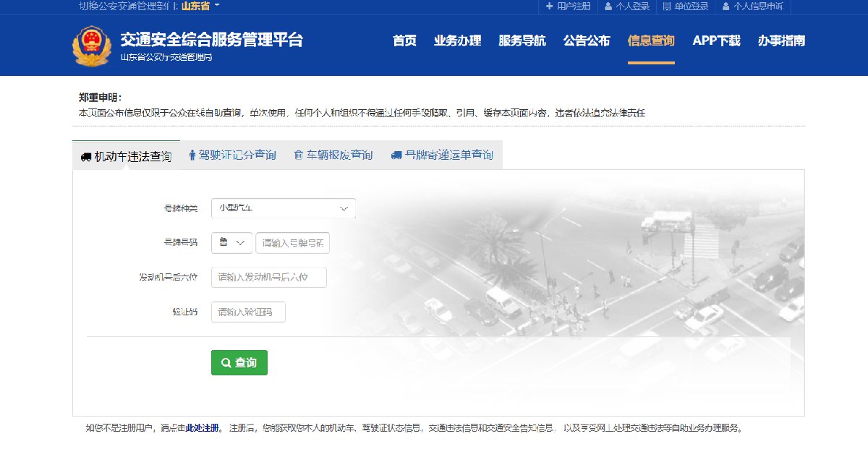This screenshot has width=868, height=465.
Task: Follow the 此处注册 registration link
Action: click(x=202, y=427)
